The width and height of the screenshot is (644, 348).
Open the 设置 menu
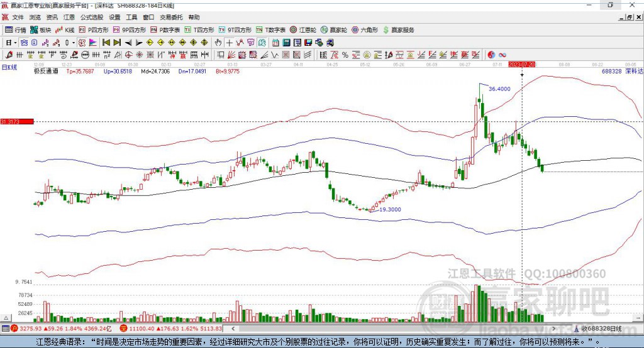click(x=114, y=17)
